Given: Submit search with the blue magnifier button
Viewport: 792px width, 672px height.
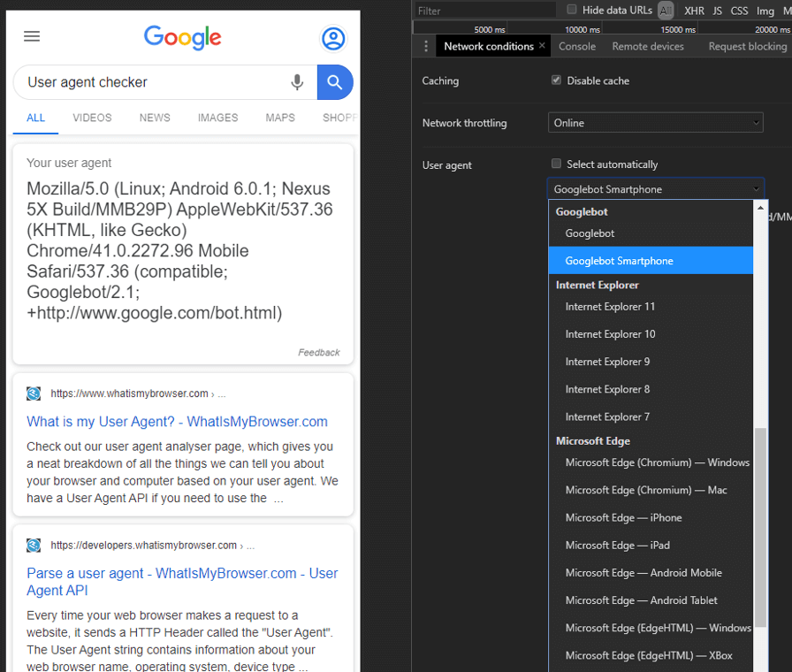Looking at the screenshot, I should click(x=335, y=82).
